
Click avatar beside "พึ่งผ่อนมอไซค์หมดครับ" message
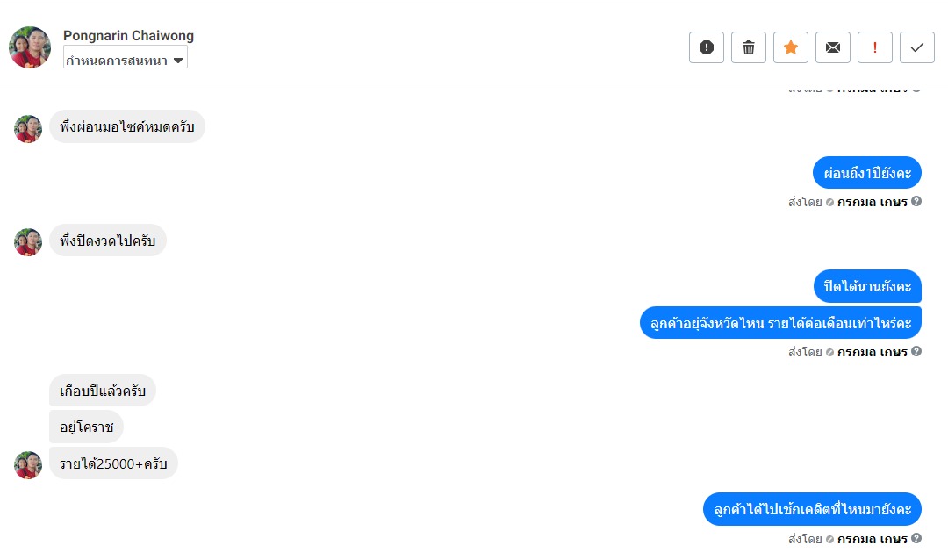click(x=28, y=128)
